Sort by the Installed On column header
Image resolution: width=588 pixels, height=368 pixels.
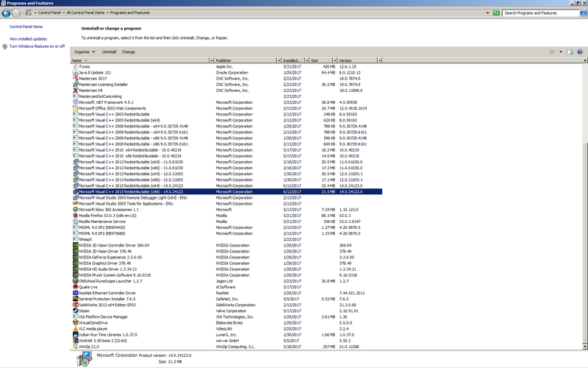293,60
